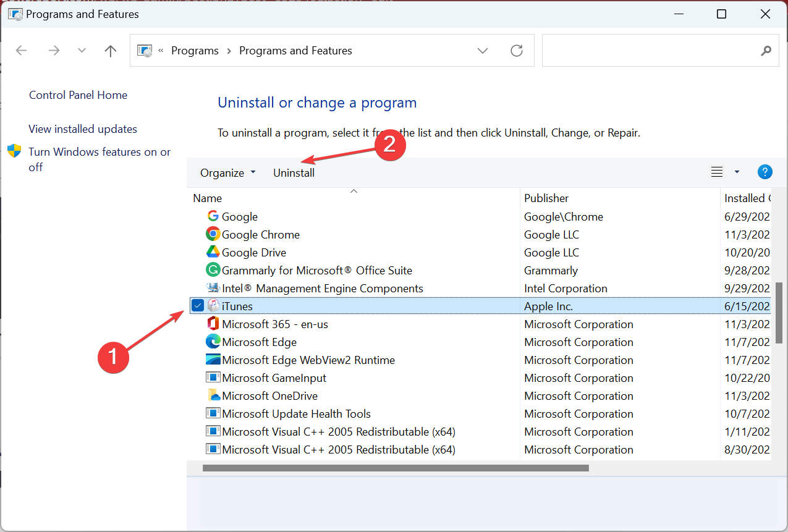Change the view with the list view icon
The height and width of the screenshot is (532, 788).
click(x=717, y=172)
